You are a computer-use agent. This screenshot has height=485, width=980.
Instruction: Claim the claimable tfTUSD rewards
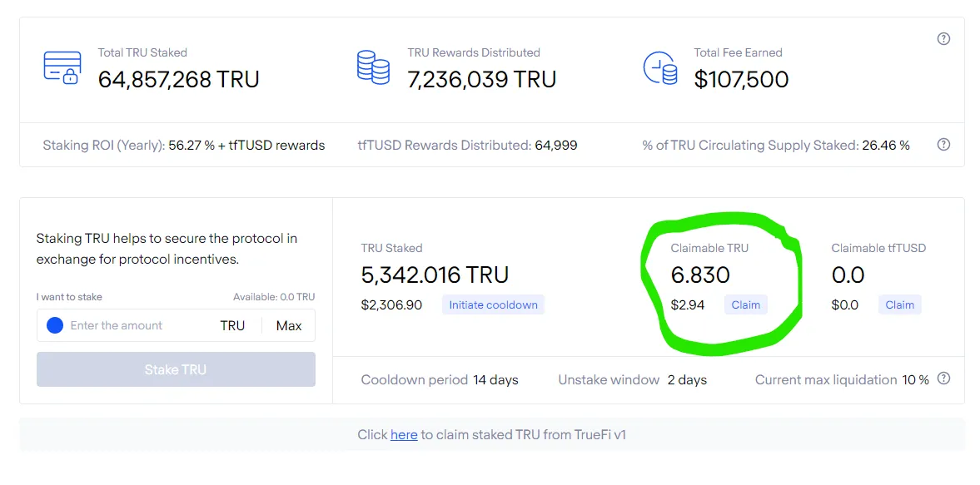click(899, 305)
